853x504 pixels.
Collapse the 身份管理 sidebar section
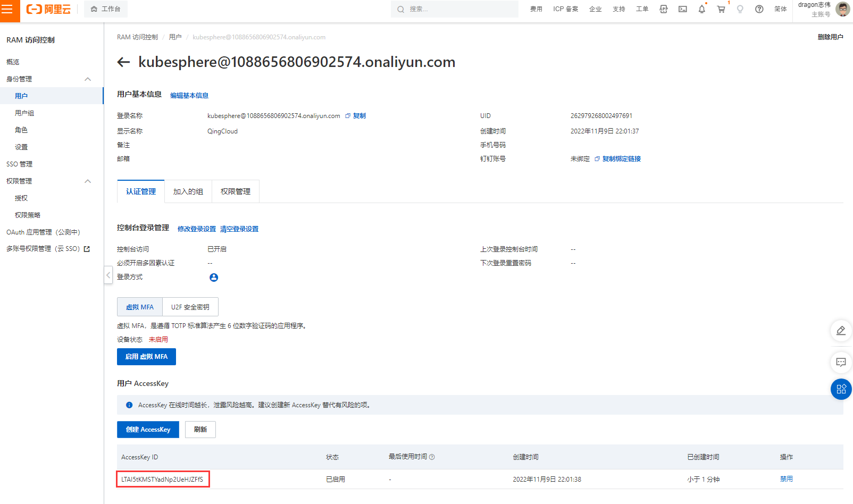[x=88, y=79]
